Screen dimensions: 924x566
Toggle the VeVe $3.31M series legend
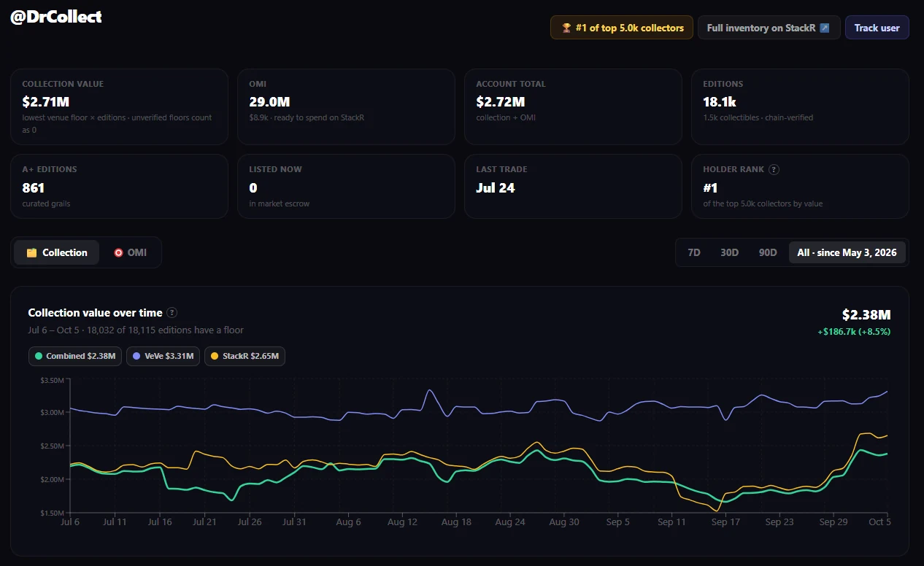pos(163,357)
